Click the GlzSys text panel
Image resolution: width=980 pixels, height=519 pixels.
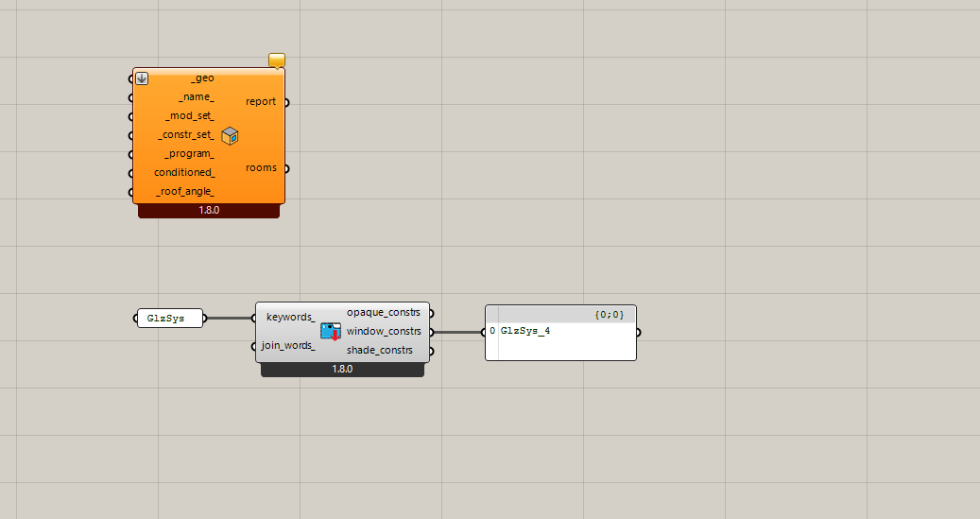pos(170,319)
